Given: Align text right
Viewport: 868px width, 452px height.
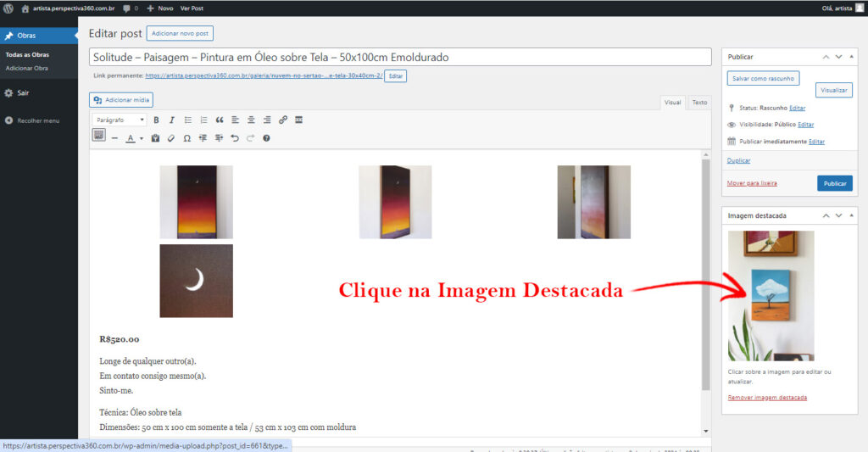Looking at the screenshot, I should [x=267, y=120].
